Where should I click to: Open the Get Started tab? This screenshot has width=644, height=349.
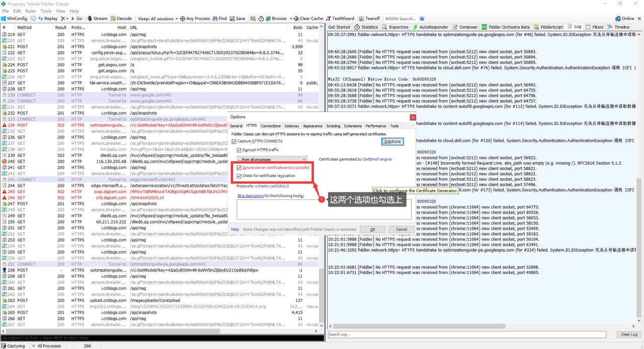point(339,27)
